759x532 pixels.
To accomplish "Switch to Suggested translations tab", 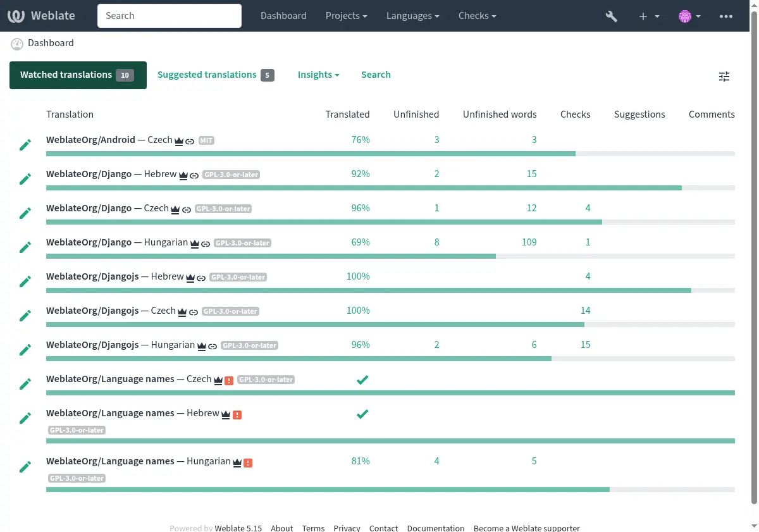I will tap(216, 75).
